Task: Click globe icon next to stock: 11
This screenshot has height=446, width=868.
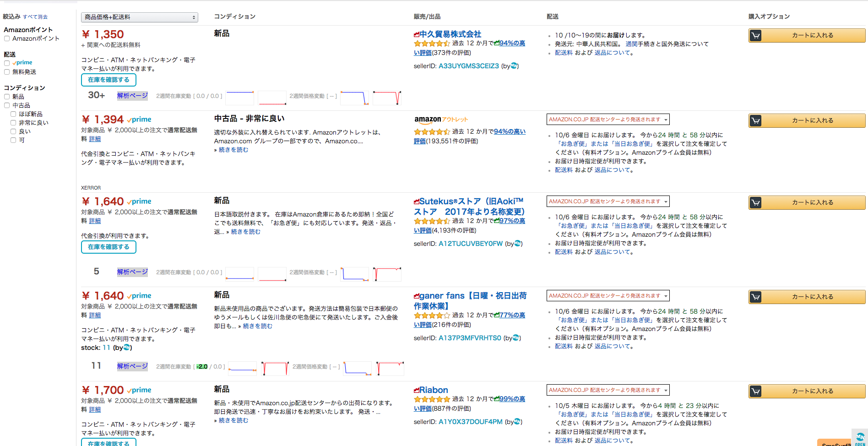Action: [127, 347]
